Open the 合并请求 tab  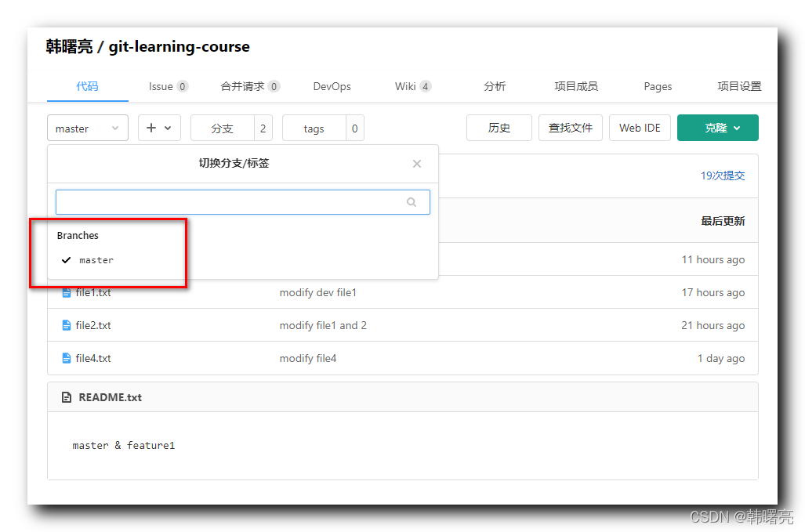click(250, 86)
